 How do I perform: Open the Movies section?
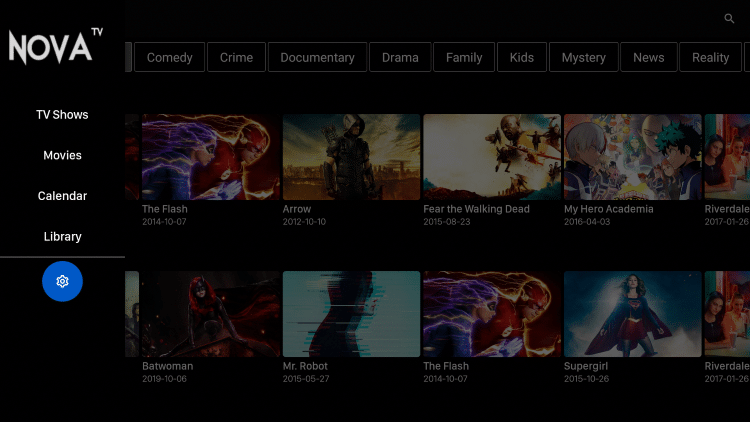62,155
